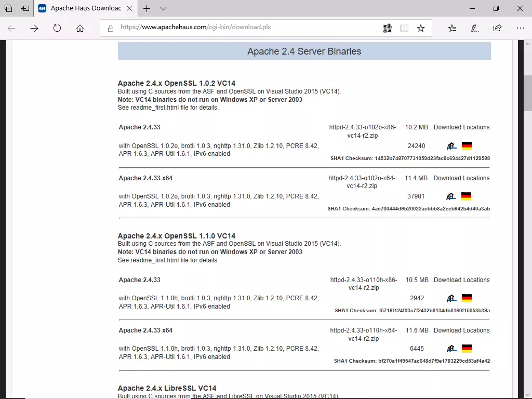Click Apache 2.4.33 x64 title under OpenSSL 1.0.2
The width and height of the screenshot is (532, 399).
(x=145, y=178)
